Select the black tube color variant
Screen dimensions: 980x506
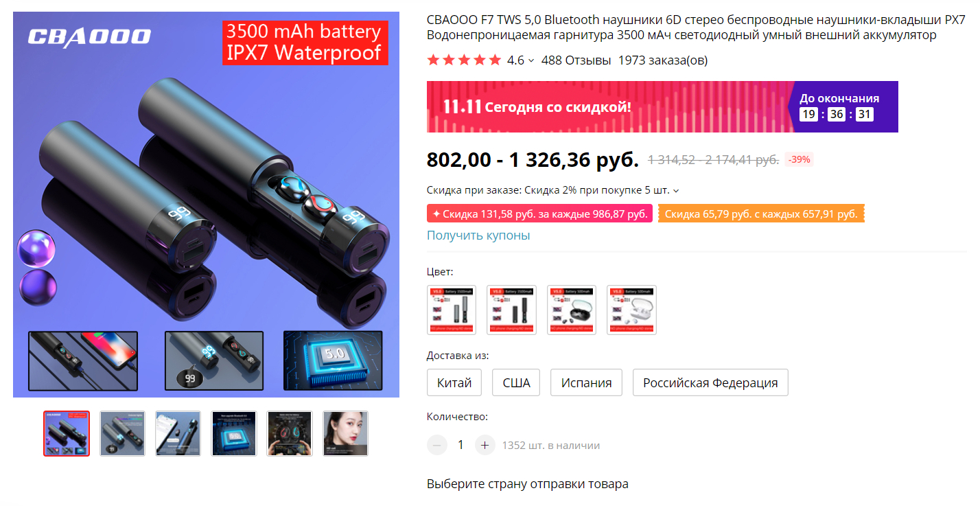coord(511,310)
